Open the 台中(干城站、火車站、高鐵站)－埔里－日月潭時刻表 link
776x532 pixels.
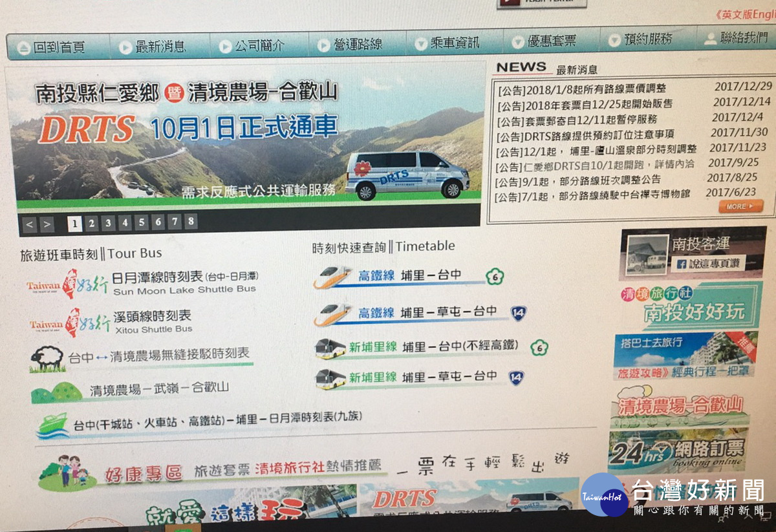coord(217,422)
